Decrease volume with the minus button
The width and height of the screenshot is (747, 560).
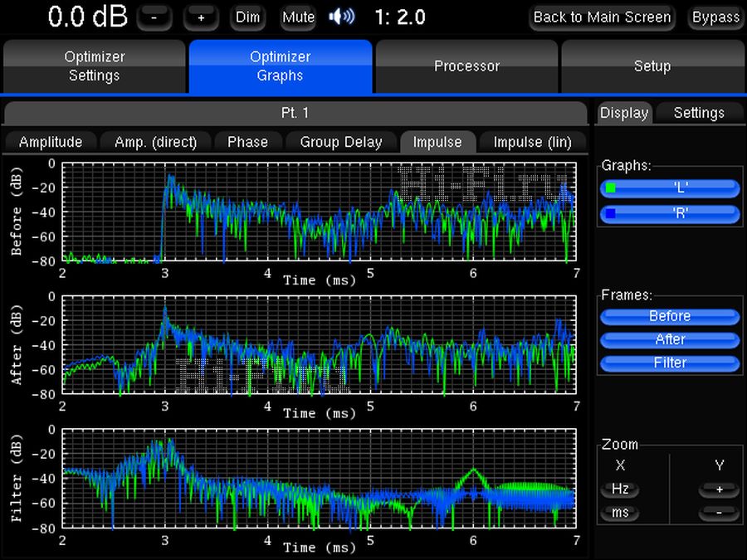click(x=154, y=17)
